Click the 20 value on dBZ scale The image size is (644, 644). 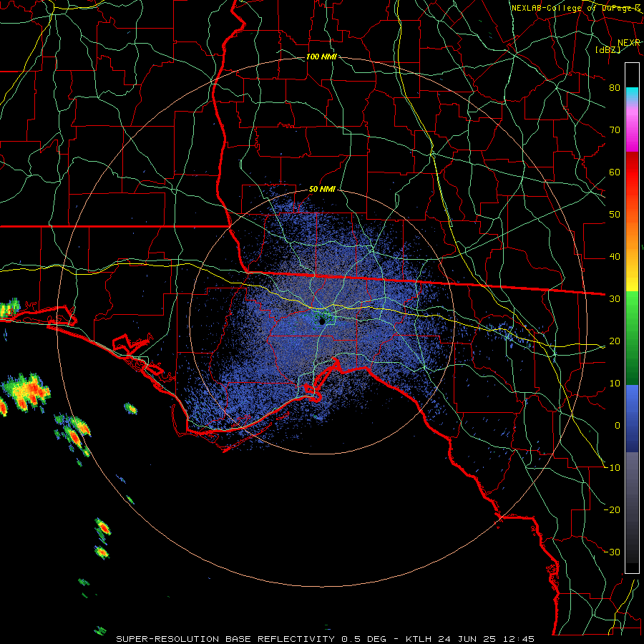click(x=615, y=341)
